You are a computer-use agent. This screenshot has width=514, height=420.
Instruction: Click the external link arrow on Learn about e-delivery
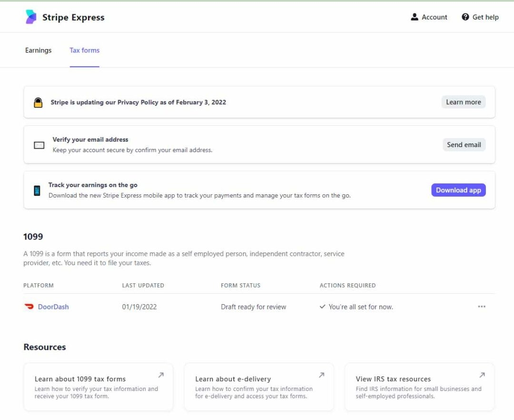pos(321,375)
